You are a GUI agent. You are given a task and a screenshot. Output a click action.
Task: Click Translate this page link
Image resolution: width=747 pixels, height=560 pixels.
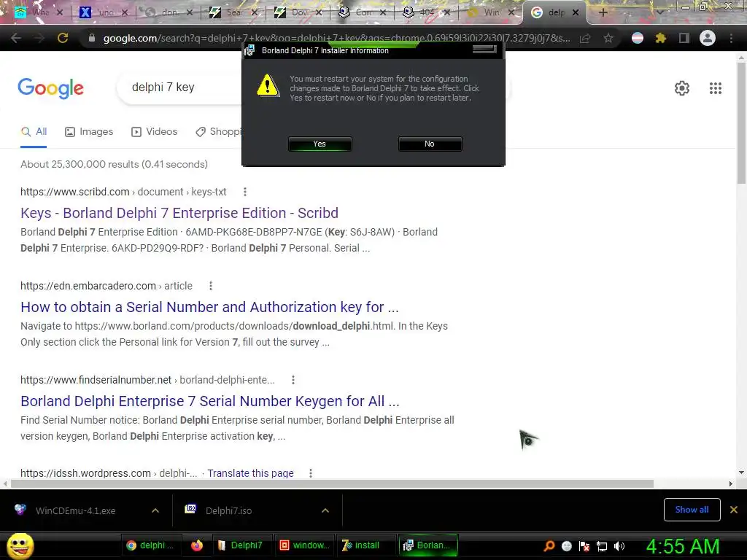click(250, 473)
